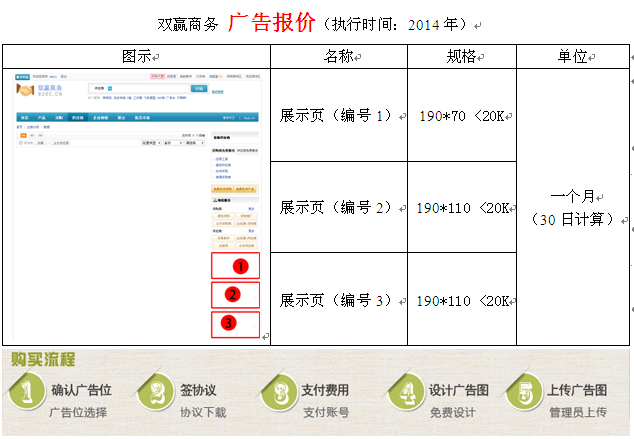
Task: Open the 管理员上传 link
Action: coord(577,412)
